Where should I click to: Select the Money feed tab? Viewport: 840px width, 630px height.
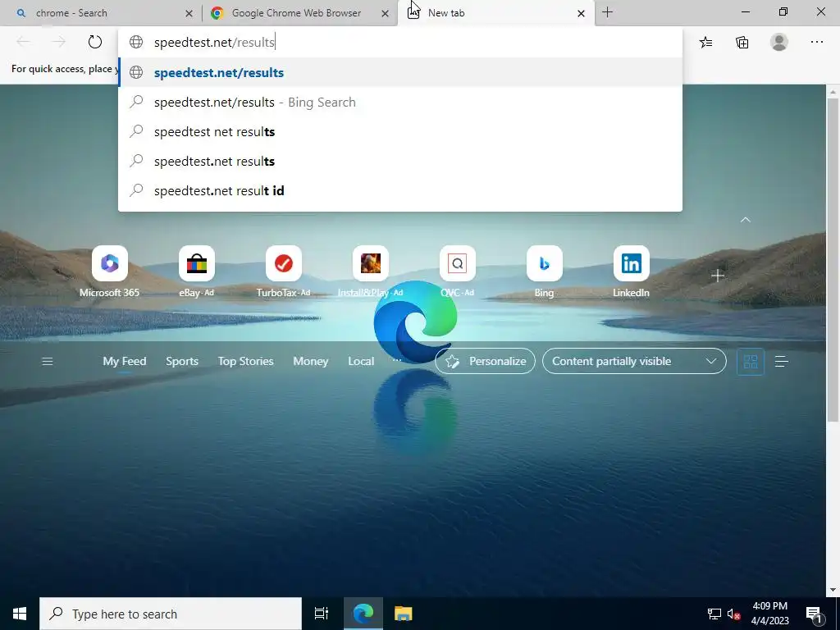311,361
